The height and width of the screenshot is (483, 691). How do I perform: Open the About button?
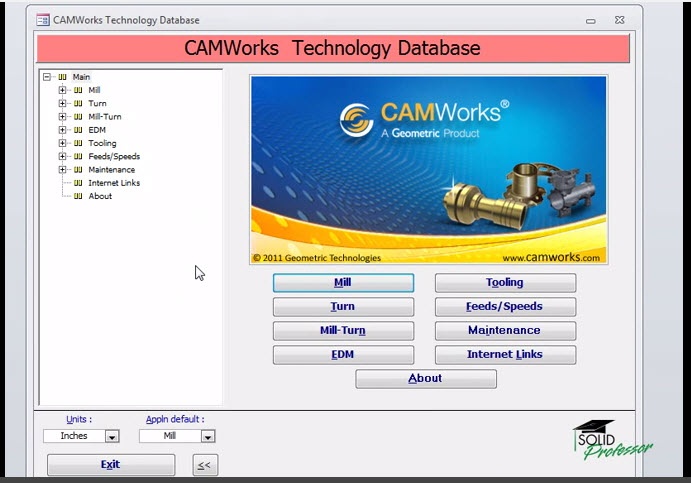(426, 379)
